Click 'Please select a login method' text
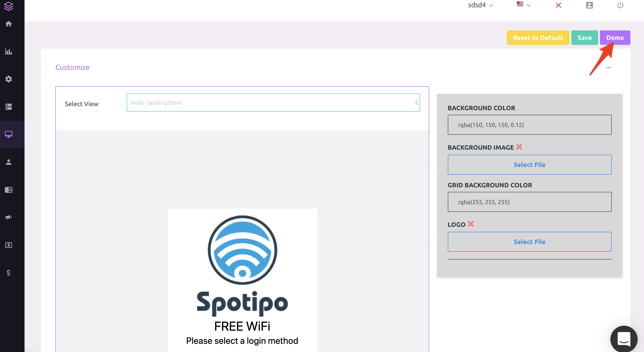The image size is (644, 352). coord(242,341)
